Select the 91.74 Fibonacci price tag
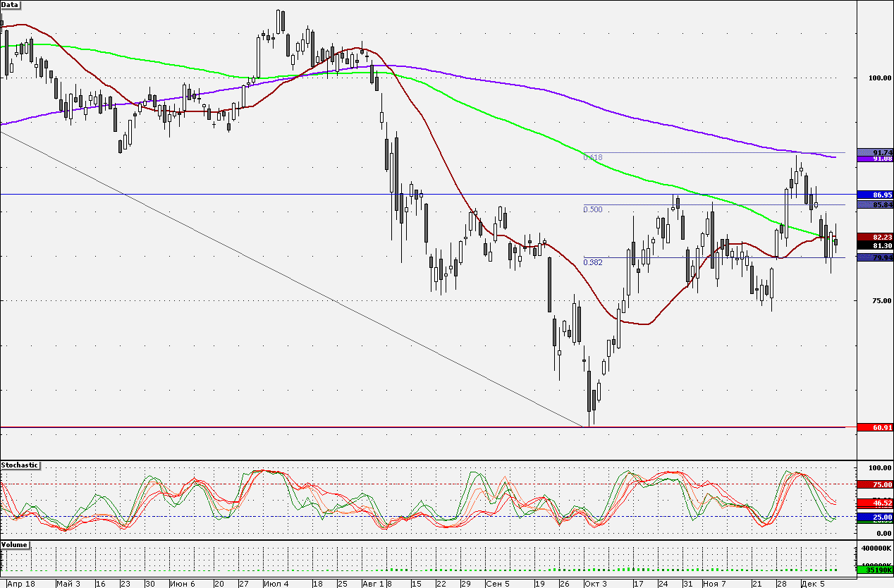894x588 pixels. (x=875, y=152)
